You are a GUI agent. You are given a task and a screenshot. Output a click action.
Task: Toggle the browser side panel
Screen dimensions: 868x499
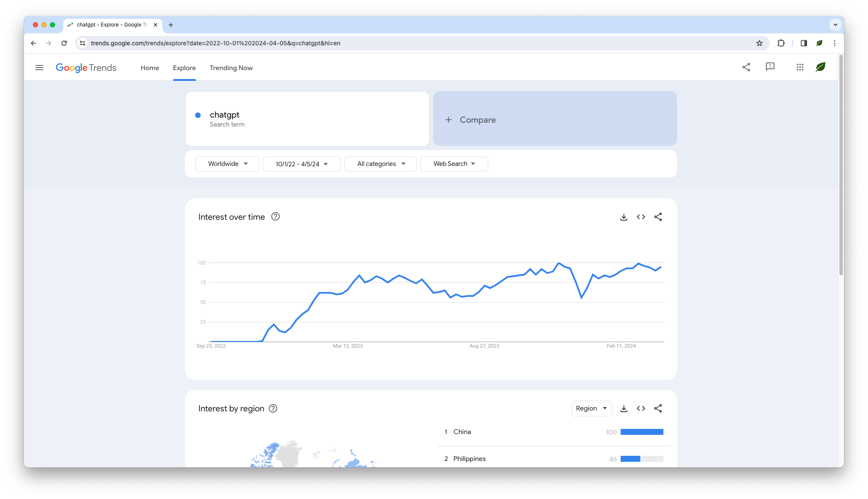click(803, 43)
